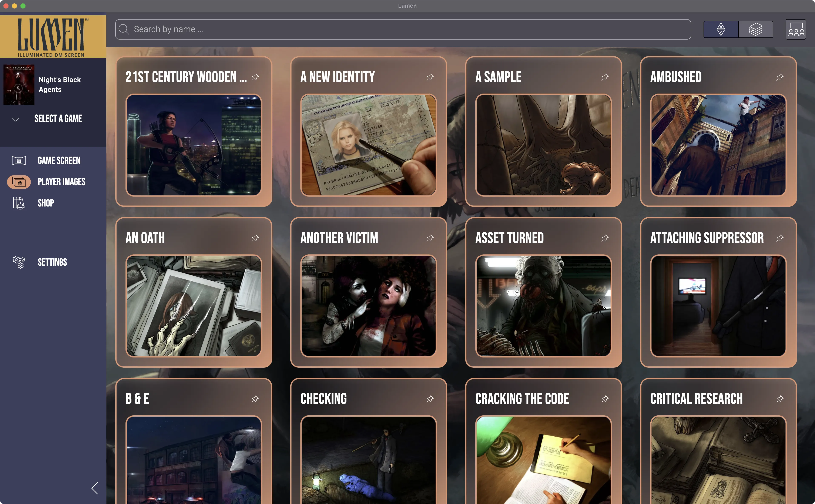Select the Player Images menu item
Viewport: 815px width, 504px height.
point(61,182)
